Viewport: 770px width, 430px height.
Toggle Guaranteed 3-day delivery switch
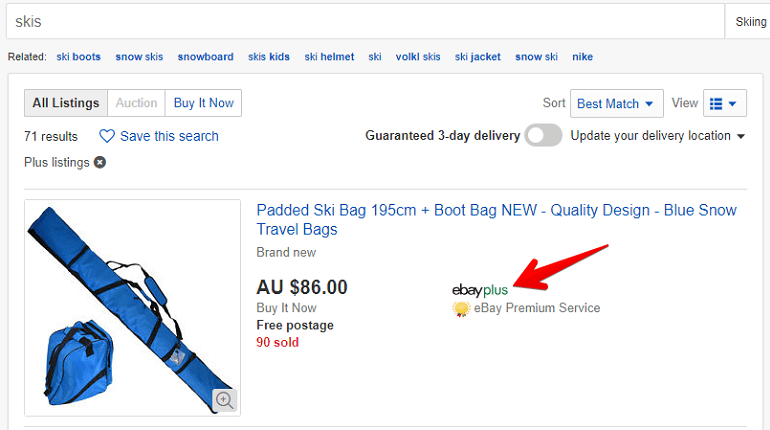(543, 136)
